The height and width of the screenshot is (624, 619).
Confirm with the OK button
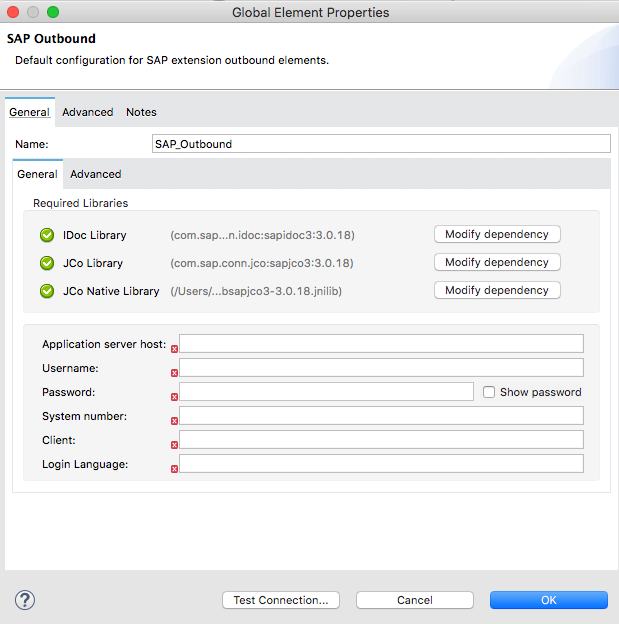[548, 600]
